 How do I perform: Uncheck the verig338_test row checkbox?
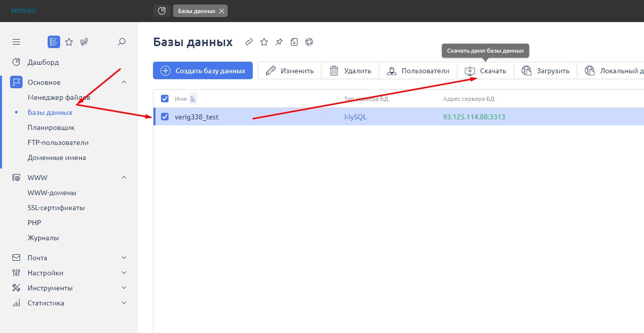165,117
